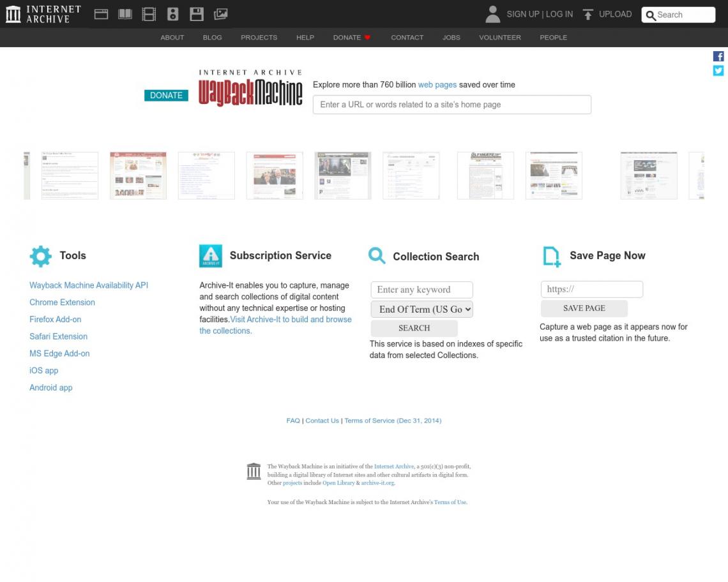Open the PROJECTS menu item

pyautogui.click(x=259, y=38)
